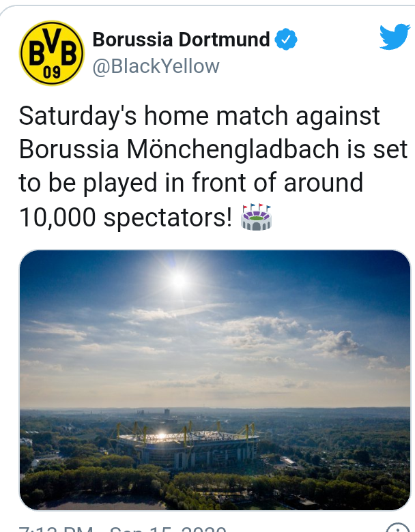
Task: Open the Borussia Dortmund display name
Action: (x=181, y=40)
